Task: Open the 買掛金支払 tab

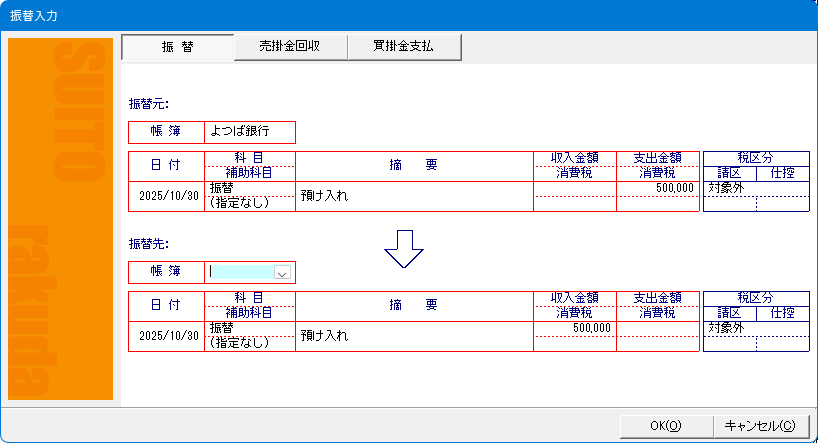Action: 403,47
